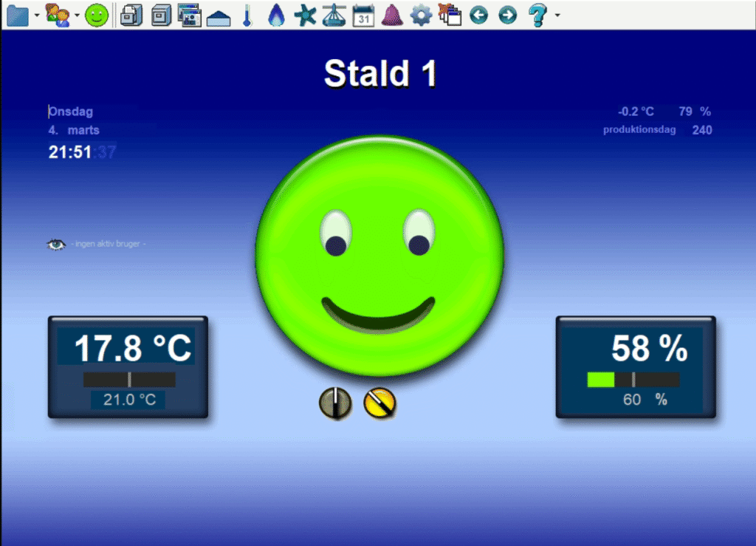Screen dimensions: 756x546
Task: Toggle the yellow rotary switch below smiley
Action: [x=380, y=403]
